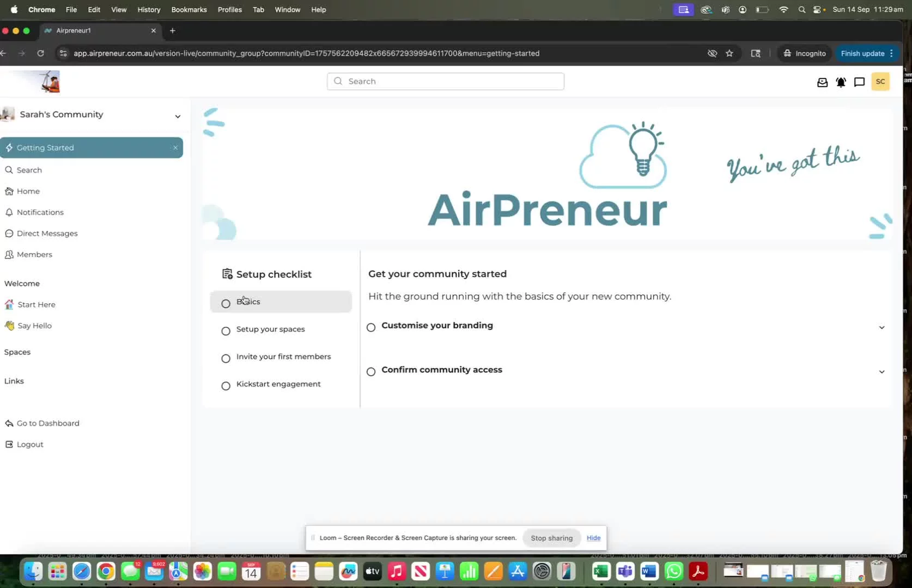The height and width of the screenshot is (588, 912).
Task: Open WhatsApp from the dock
Action: 674,571
